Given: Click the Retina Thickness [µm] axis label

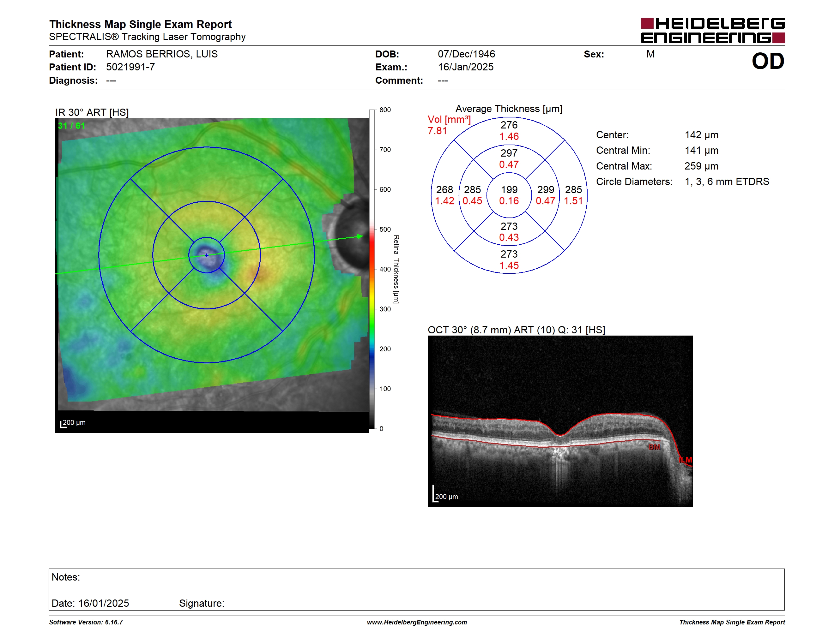Looking at the screenshot, I should click(x=396, y=269).
